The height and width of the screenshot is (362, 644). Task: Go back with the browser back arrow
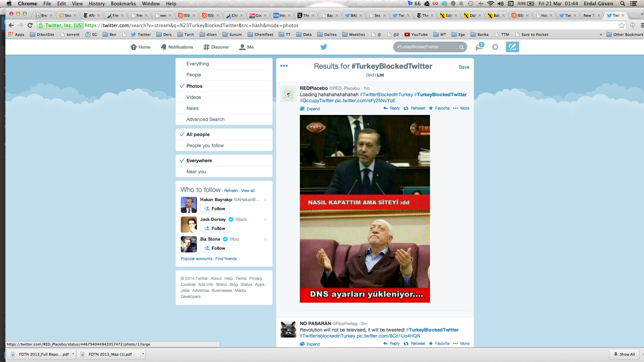tap(11, 25)
